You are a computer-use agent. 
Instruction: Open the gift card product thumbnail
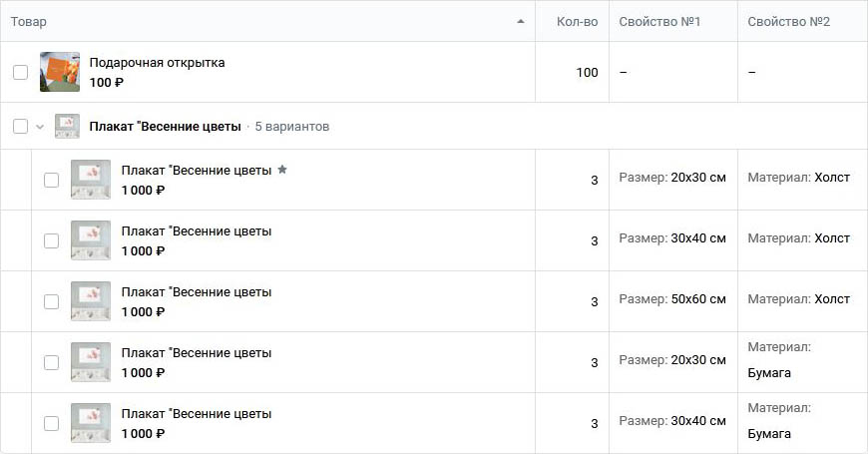coord(60,72)
